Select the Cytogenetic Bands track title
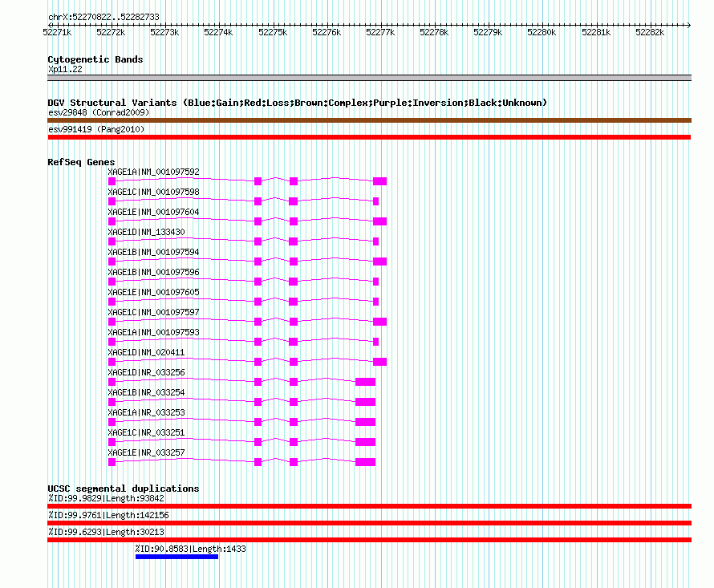The width and height of the screenshot is (714, 588). click(95, 59)
